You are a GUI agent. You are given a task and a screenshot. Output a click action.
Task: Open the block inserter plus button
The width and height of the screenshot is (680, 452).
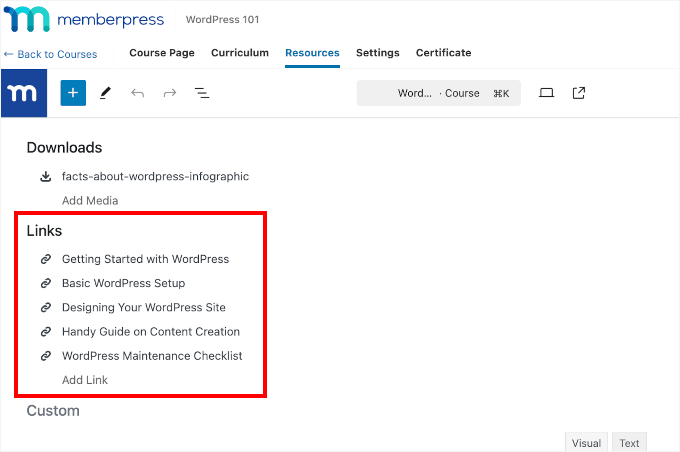(x=73, y=93)
